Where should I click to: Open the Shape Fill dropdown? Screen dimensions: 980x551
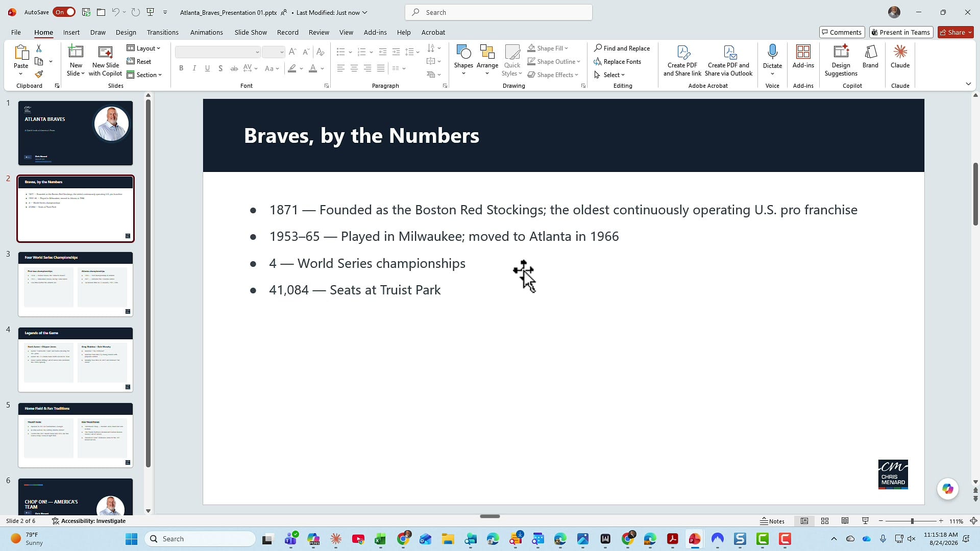click(x=548, y=48)
